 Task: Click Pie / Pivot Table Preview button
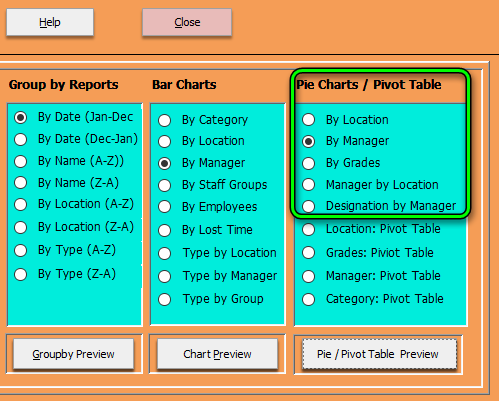click(379, 354)
